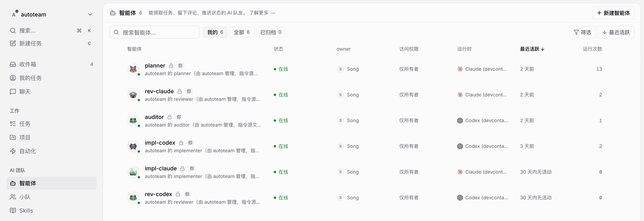Click the 运行次数 column header
This screenshot has height=221, width=644.
[592, 49]
